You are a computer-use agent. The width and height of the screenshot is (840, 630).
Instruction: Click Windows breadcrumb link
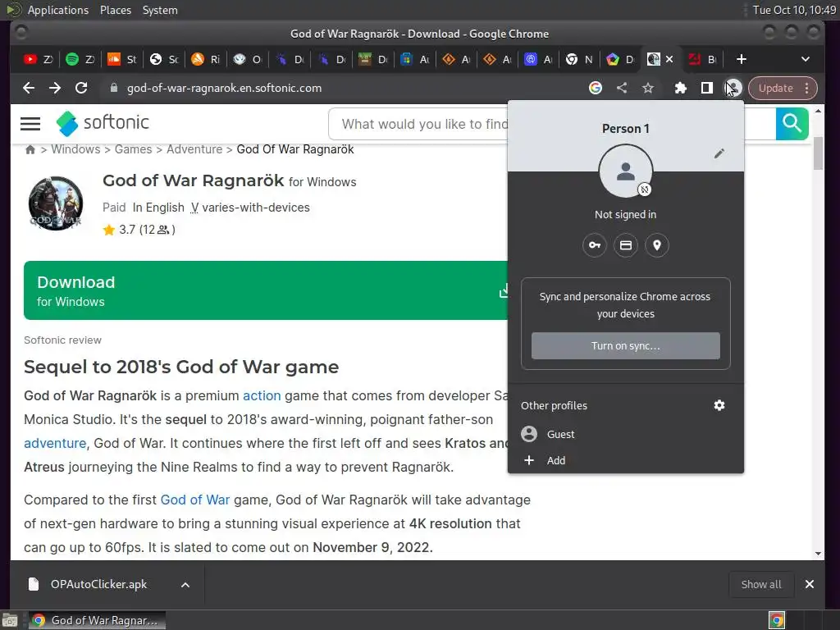pyautogui.click(x=75, y=149)
